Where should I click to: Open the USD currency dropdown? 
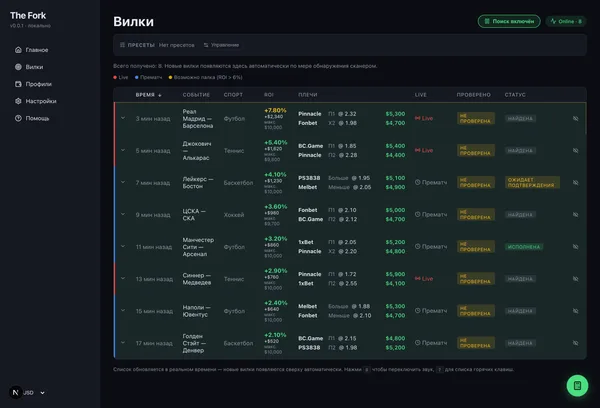point(34,393)
